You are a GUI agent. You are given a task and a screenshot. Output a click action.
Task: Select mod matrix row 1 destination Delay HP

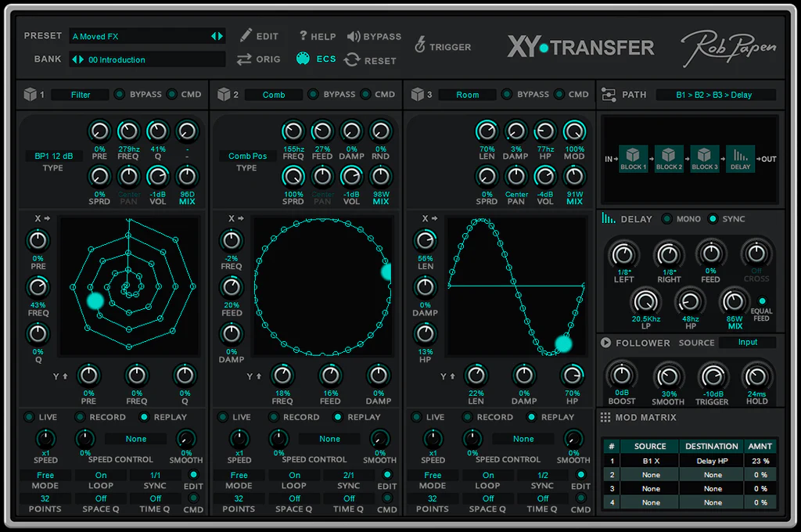(x=712, y=461)
